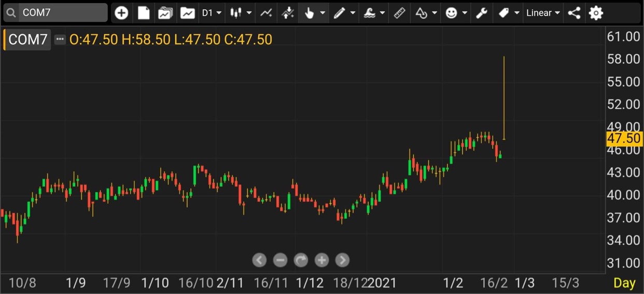Image resolution: width=644 pixels, height=294 pixels.
Task: Select the candlestick chart type icon
Action: tap(236, 13)
